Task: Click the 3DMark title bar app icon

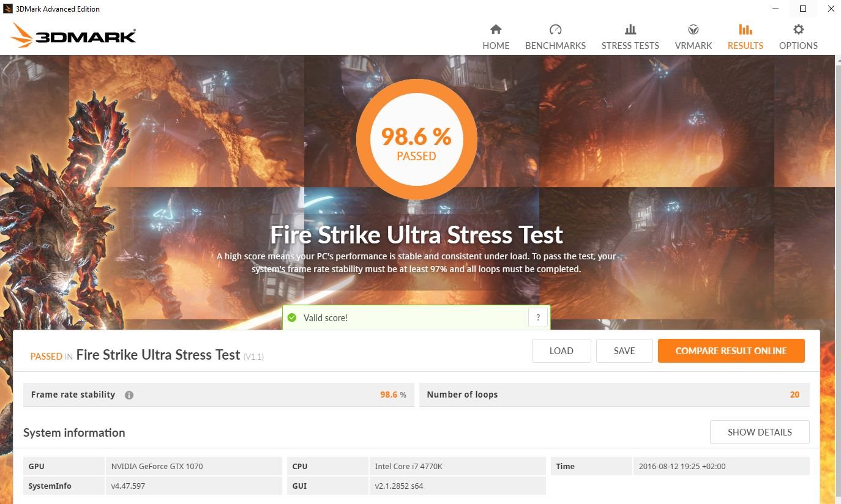Action: (8, 9)
